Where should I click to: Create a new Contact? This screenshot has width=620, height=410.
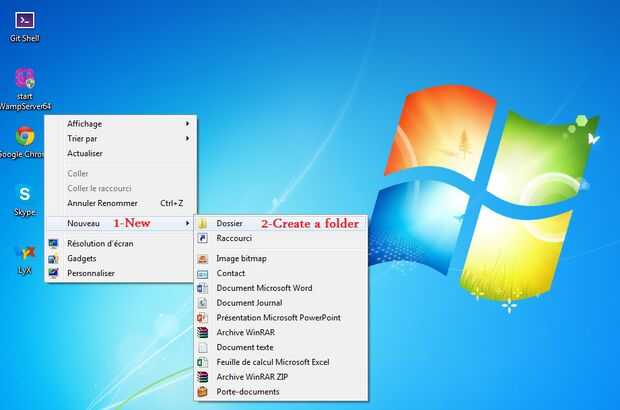(281, 274)
